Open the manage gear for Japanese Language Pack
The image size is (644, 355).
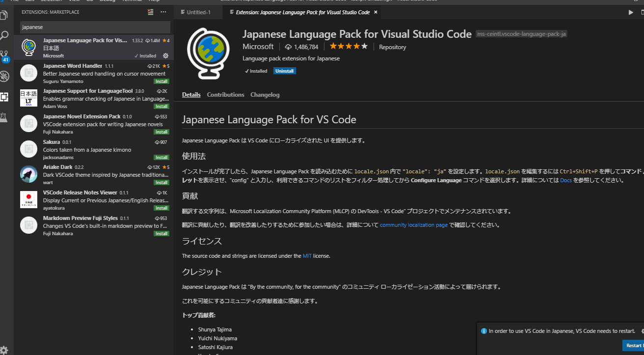pyautogui.click(x=165, y=56)
